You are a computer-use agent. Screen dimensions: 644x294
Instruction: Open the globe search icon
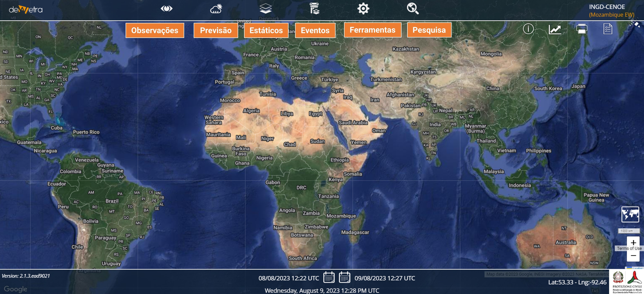413,9
